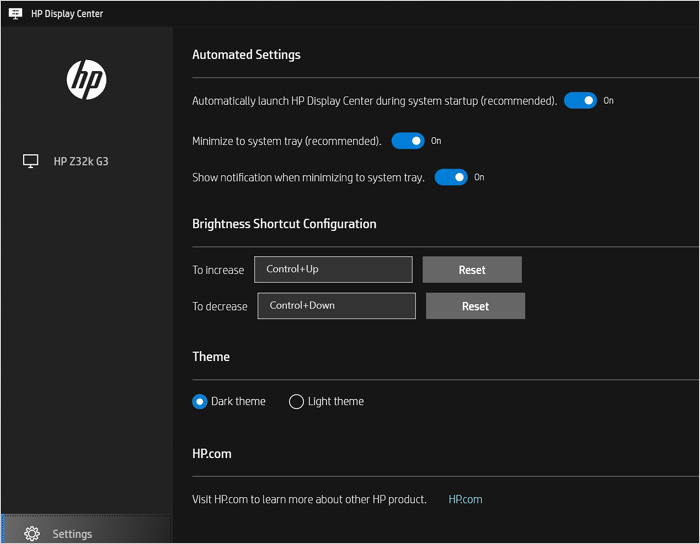Toggle Minimize to system tray switch

(x=408, y=141)
